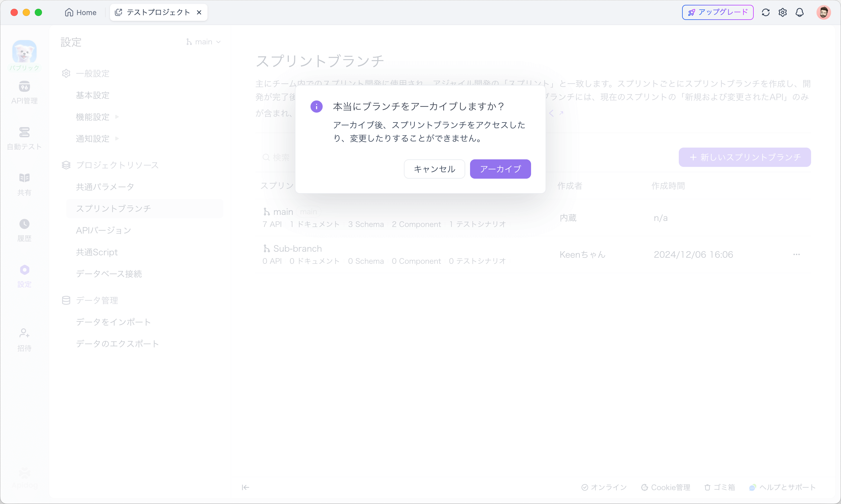Viewport: 841px width, 504px height.
Task: Click the project dog avatar
Action: pyautogui.click(x=24, y=51)
